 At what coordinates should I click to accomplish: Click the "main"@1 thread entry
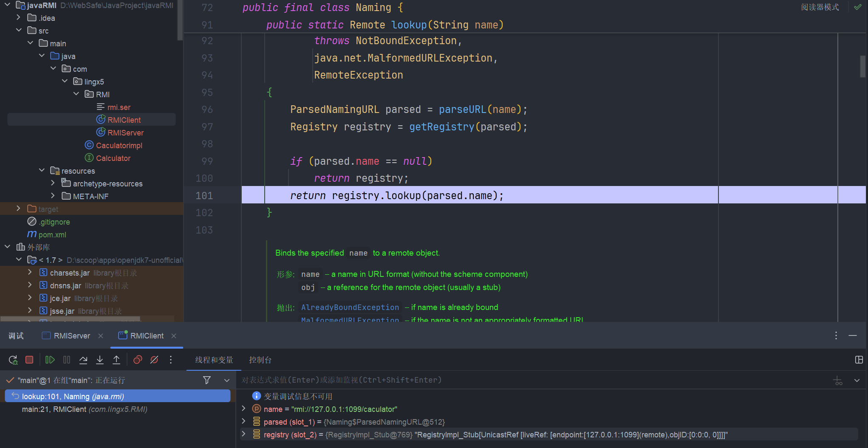(71, 380)
